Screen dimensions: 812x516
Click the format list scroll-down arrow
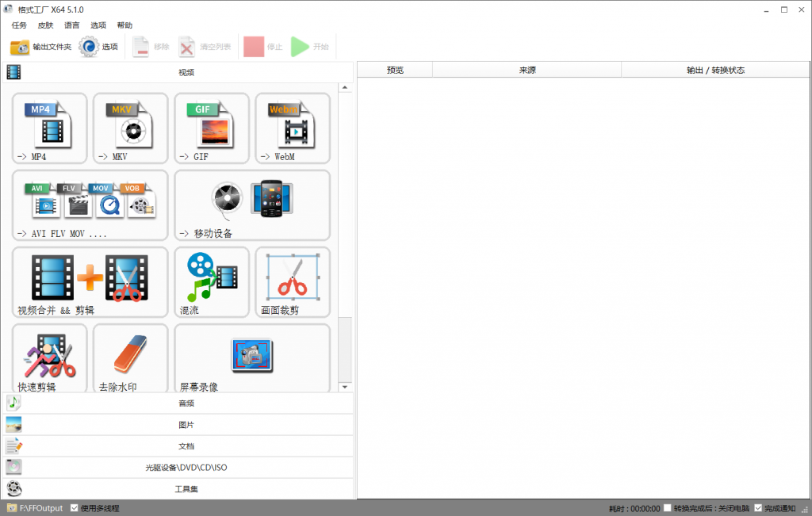click(345, 387)
